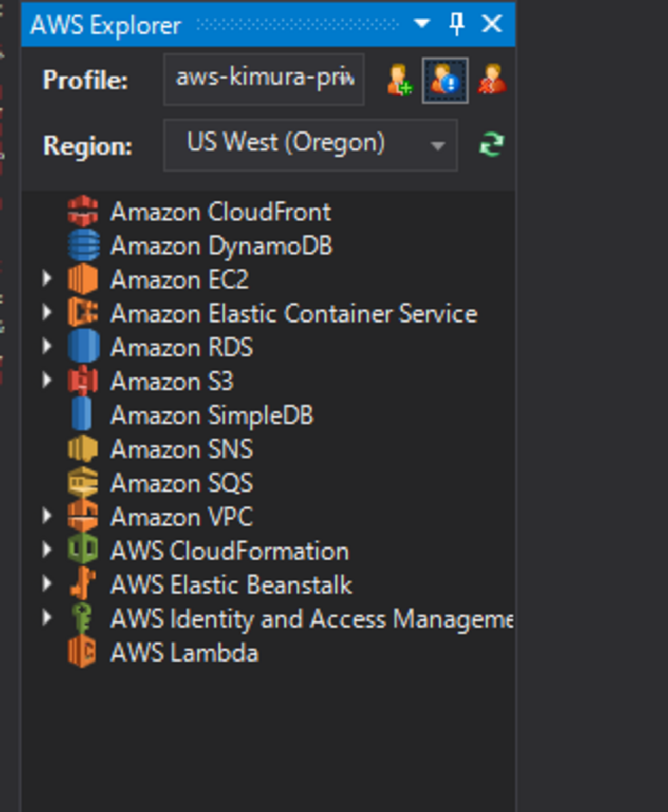Expand the Amazon EC2 tree node

click(47, 278)
